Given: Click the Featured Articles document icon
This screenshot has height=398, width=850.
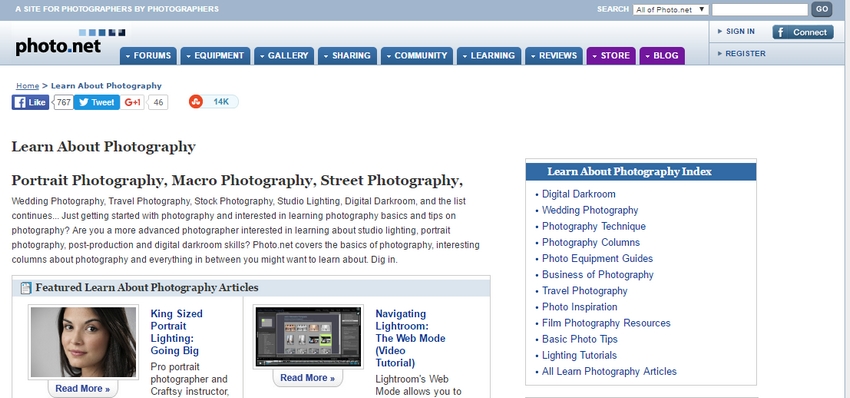Looking at the screenshot, I should (x=26, y=288).
